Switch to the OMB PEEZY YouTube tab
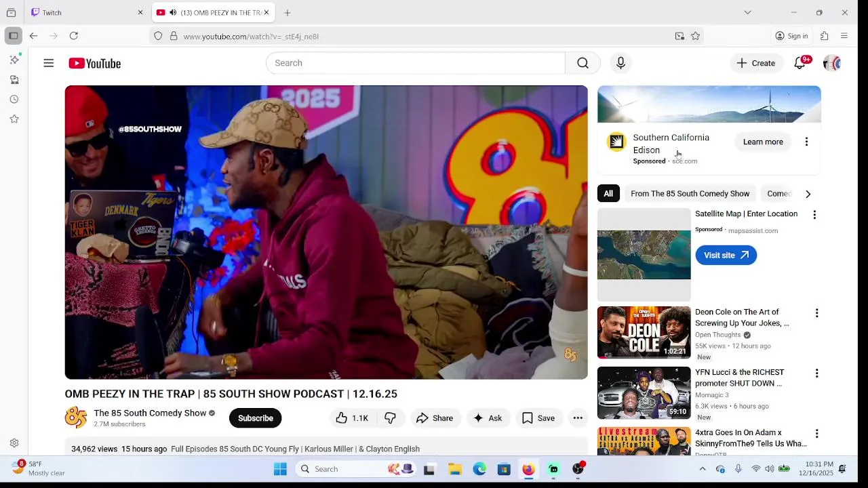This screenshot has width=868, height=488. (x=213, y=12)
